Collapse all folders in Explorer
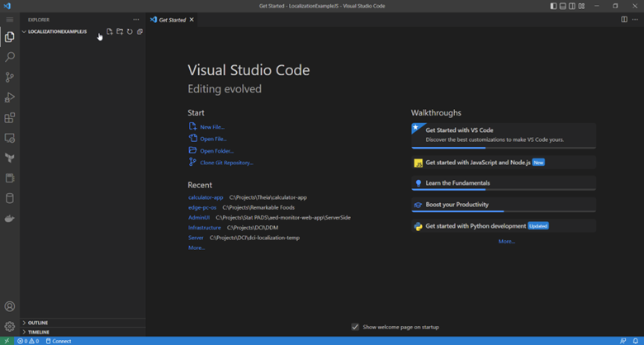The width and height of the screenshot is (644, 345). (140, 31)
